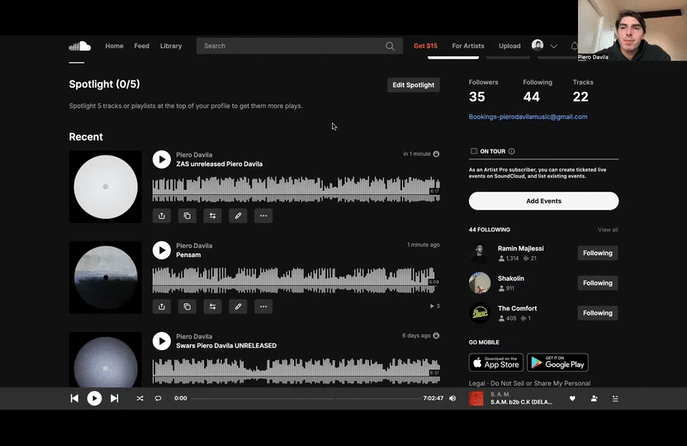Viewport: 687px width, 446px height.
Task: Share the ZAS unreleased track
Action: (162, 216)
